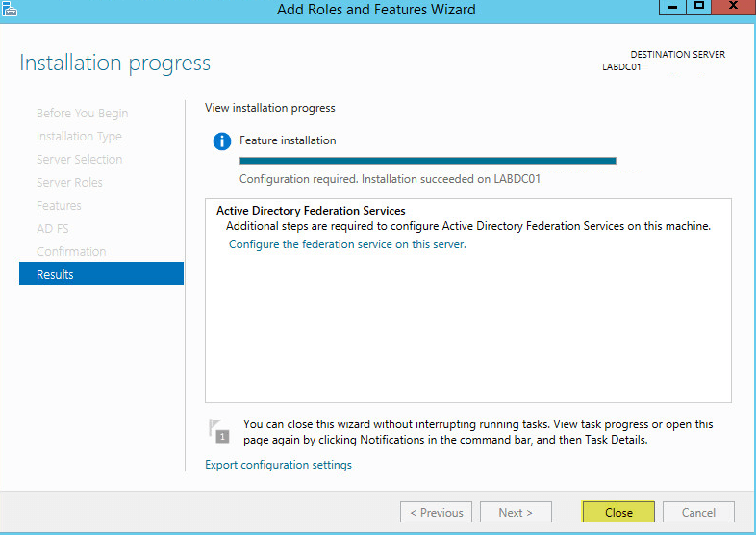The width and height of the screenshot is (756, 535).
Task: Maximize the wizard window
Action: tap(698, 8)
